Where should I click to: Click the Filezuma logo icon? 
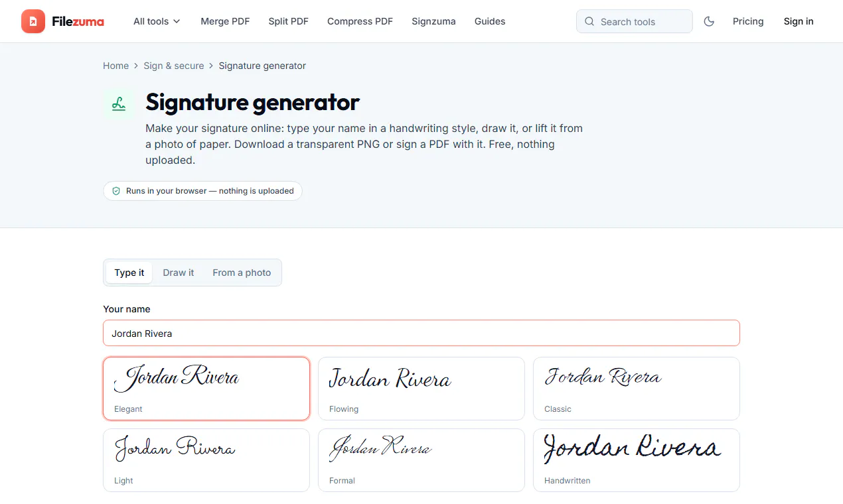pos(33,21)
